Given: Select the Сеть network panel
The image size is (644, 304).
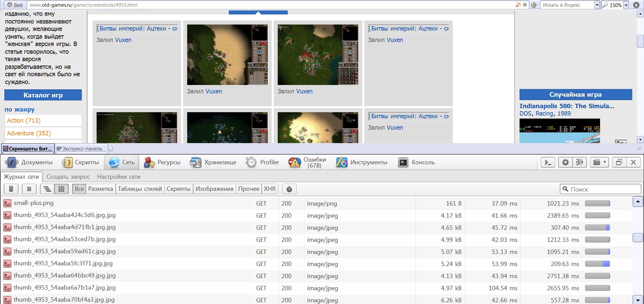Looking at the screenshot, I should pos(122,162).
